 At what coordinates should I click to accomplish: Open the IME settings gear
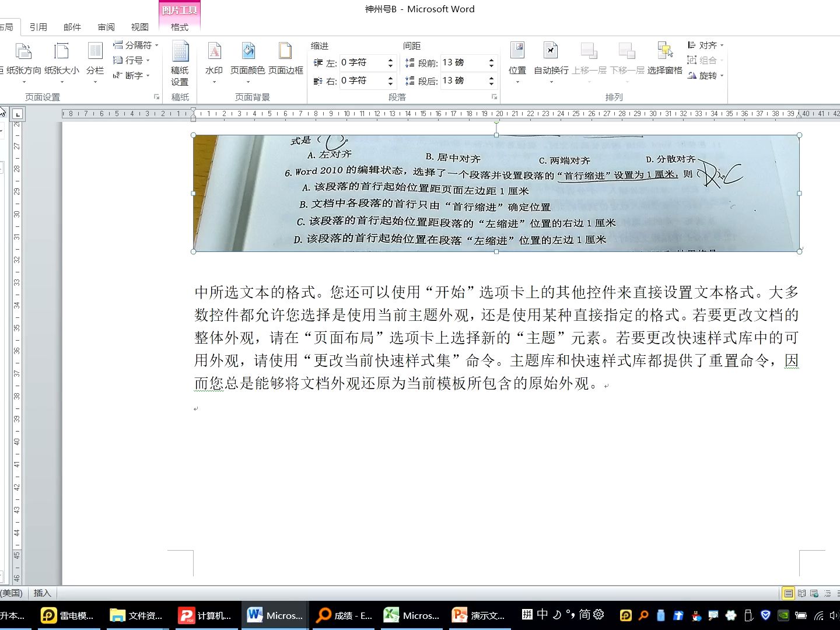pyautogui.click(x=599, y=614)
